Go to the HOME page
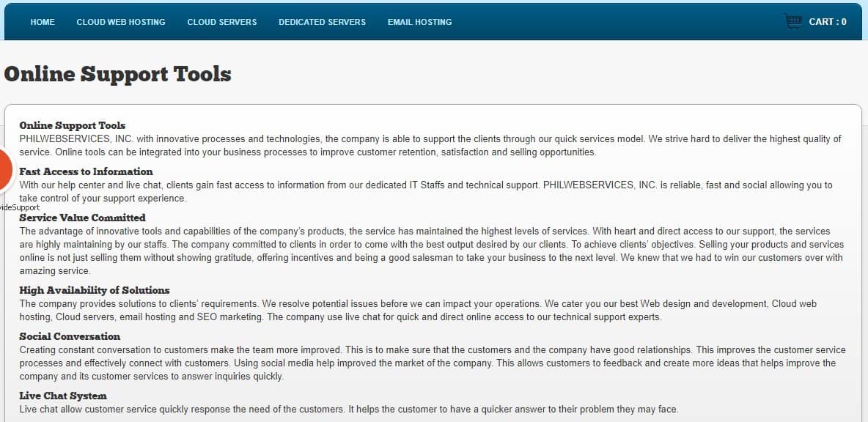The width and height of the screenshot is (868, 422). pos(43,22)
